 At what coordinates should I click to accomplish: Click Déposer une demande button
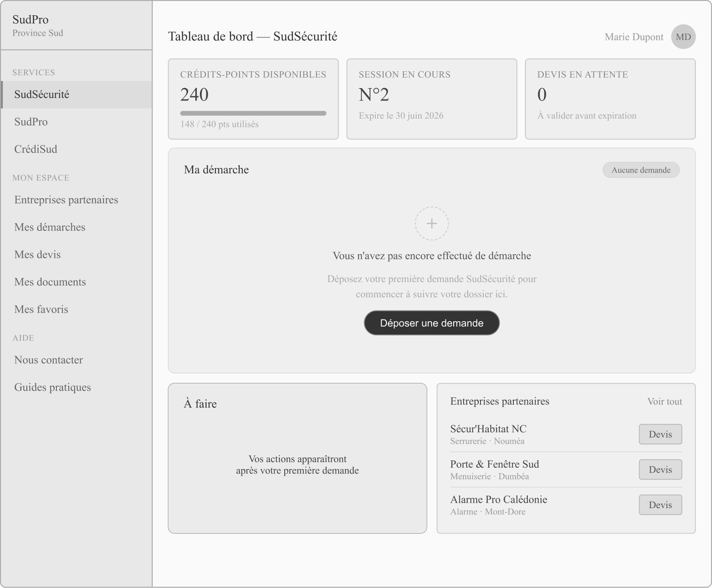[x=431, y=323]
